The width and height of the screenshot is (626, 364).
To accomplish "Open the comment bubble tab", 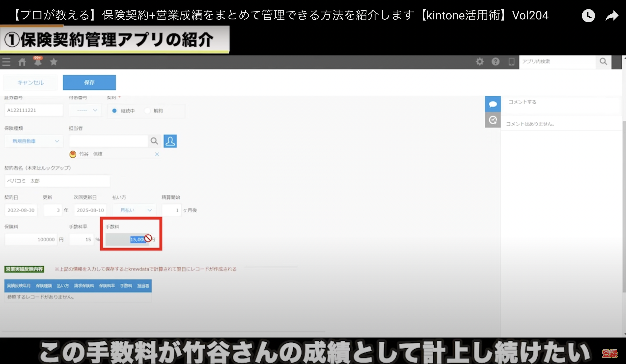I will 493,104.
